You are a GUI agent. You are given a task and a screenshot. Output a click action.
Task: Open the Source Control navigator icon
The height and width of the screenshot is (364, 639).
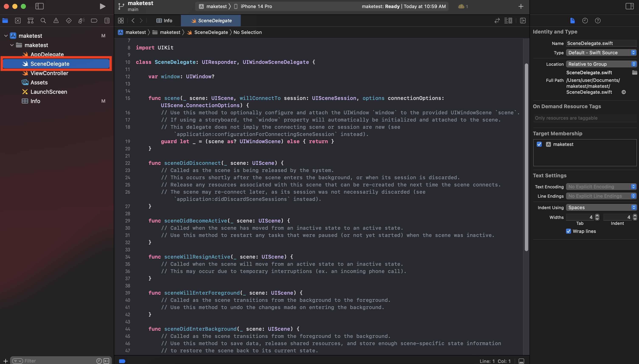click(x=18, y=21)
